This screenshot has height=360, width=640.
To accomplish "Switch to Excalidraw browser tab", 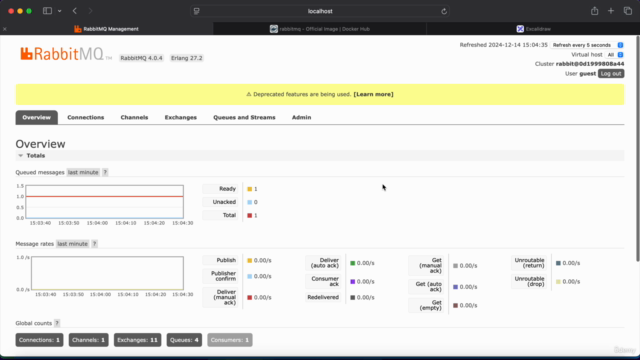I will 533,29.
